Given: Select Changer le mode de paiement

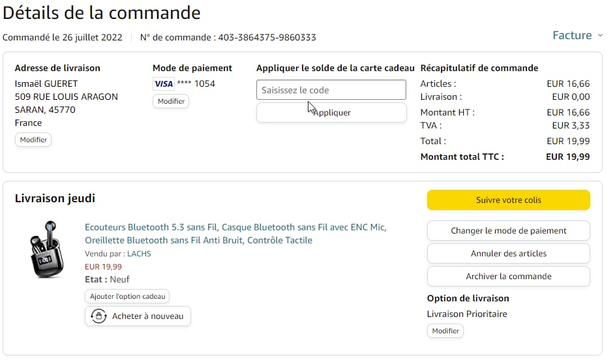Looking at the screenshot, I should pyautogui.click(x=508, y=230).
